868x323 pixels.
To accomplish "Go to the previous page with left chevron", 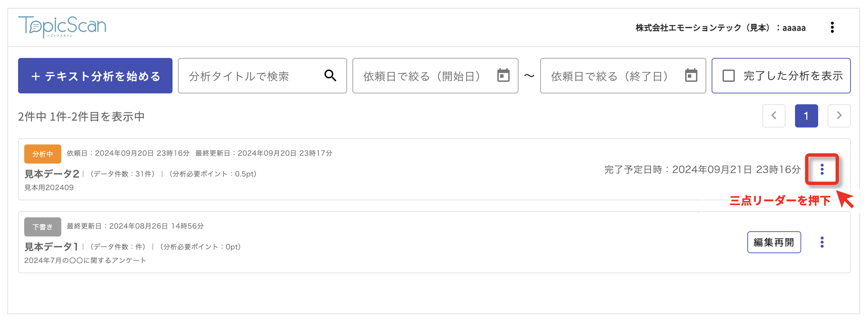I will [774, 116].
